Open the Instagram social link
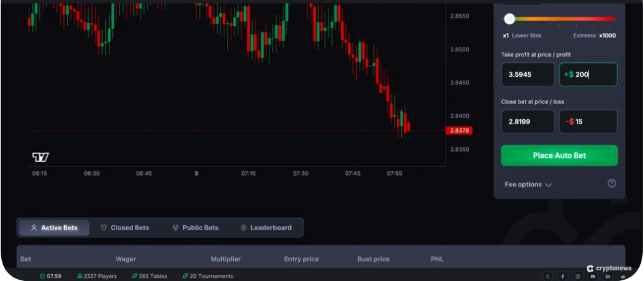 [578, 277]
